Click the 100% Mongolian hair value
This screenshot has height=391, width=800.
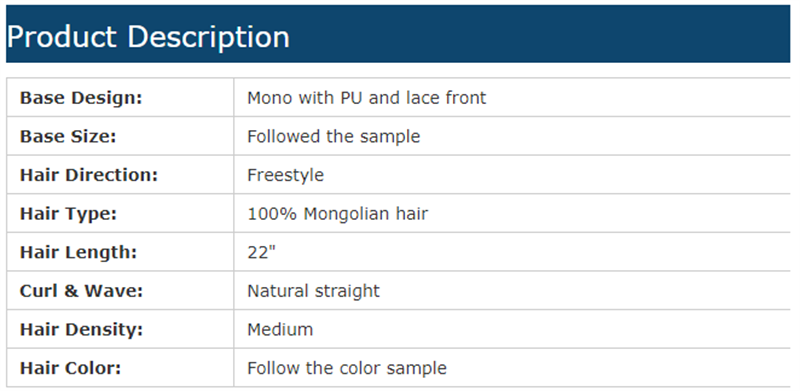coord(337,213)
